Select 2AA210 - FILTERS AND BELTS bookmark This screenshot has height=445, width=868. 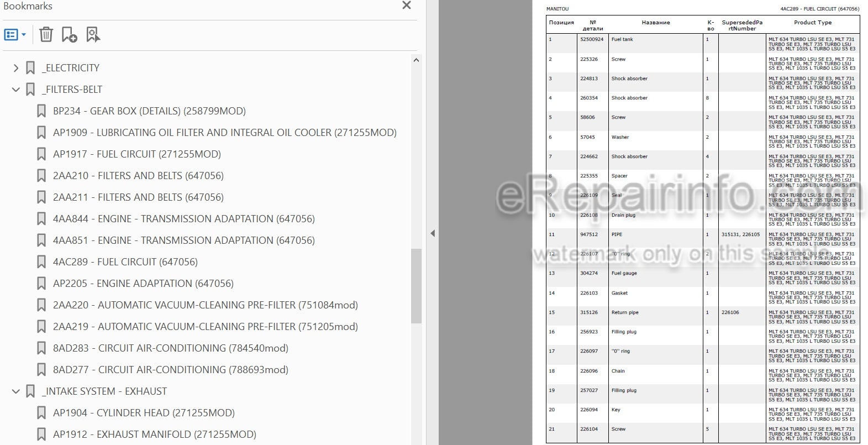pos(138,176)
